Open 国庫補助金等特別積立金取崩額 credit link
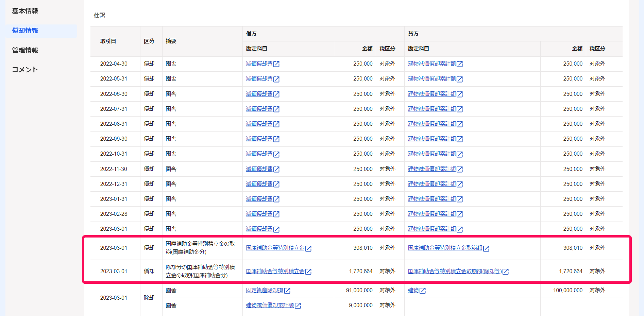This screenshot has height=316, width=644. [445, 248]
